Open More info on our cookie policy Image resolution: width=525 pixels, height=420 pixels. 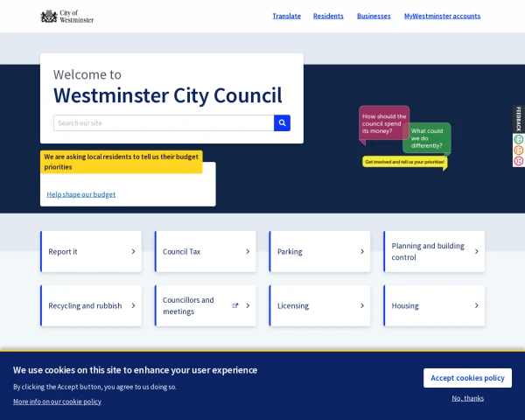(x=57, y=402)
